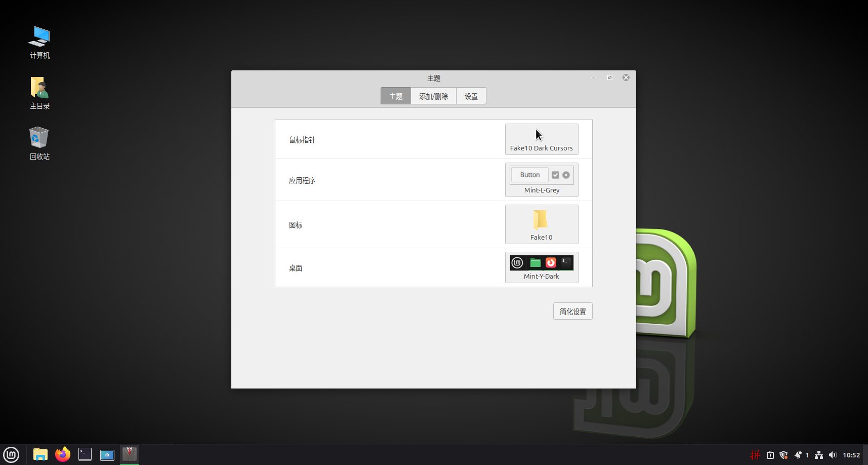The height and width of the screenshot is (465, 868).
Task: Switch input method via the 拼 indicator
Action: pyautogui.click(x=755, y=455)
